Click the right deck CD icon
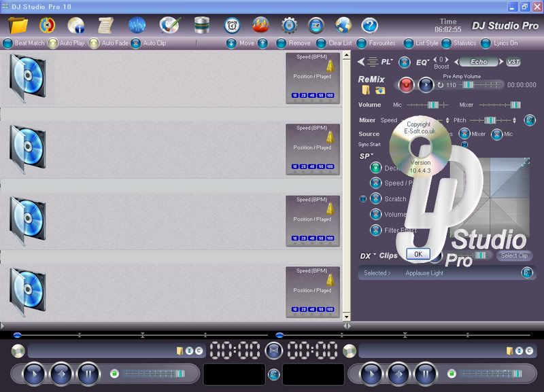Image resolution: width=544 pixels, height=392 pixels. (x=350, y=351)
